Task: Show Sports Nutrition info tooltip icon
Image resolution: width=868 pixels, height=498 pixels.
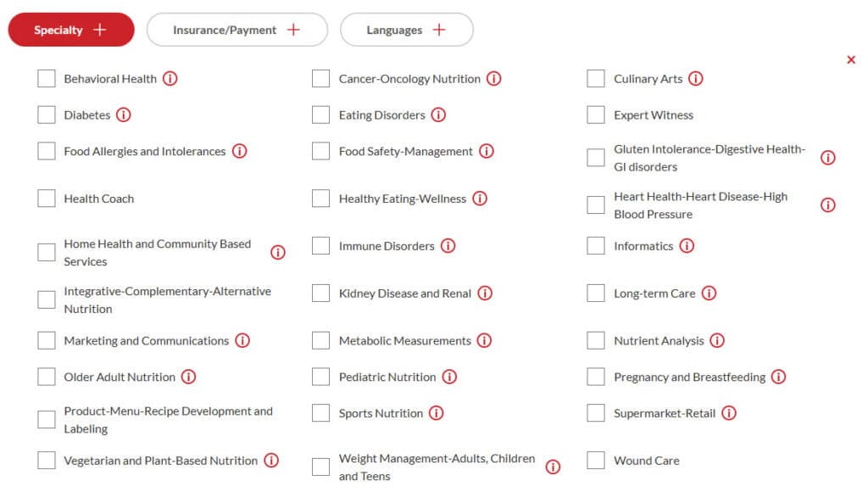Action: [x=437, y=413]
